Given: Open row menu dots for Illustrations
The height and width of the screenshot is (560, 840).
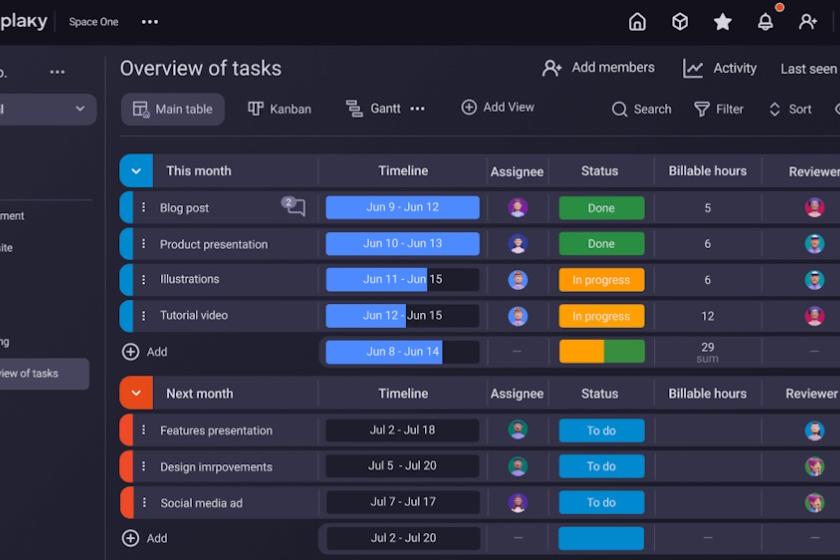Looking at the screenshot, I should point(144,279).
